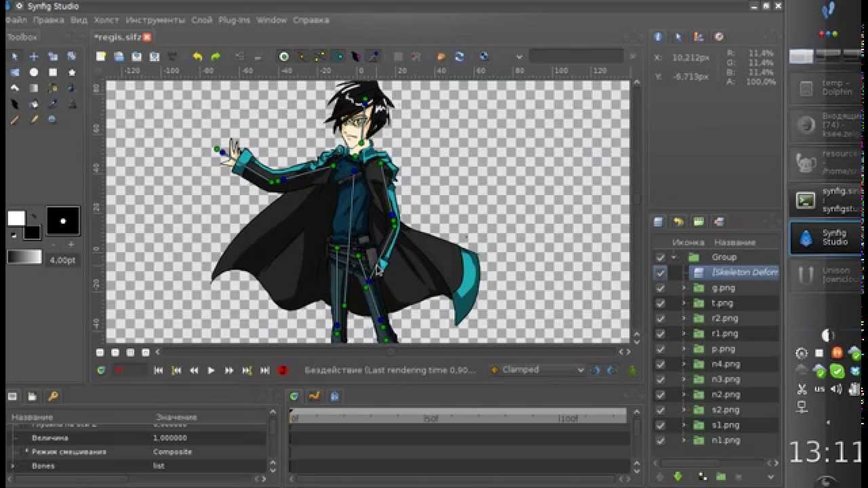Toggle visibility of the r1.png layer
This screenshot has height=488, width=868.
pos(660,333)
